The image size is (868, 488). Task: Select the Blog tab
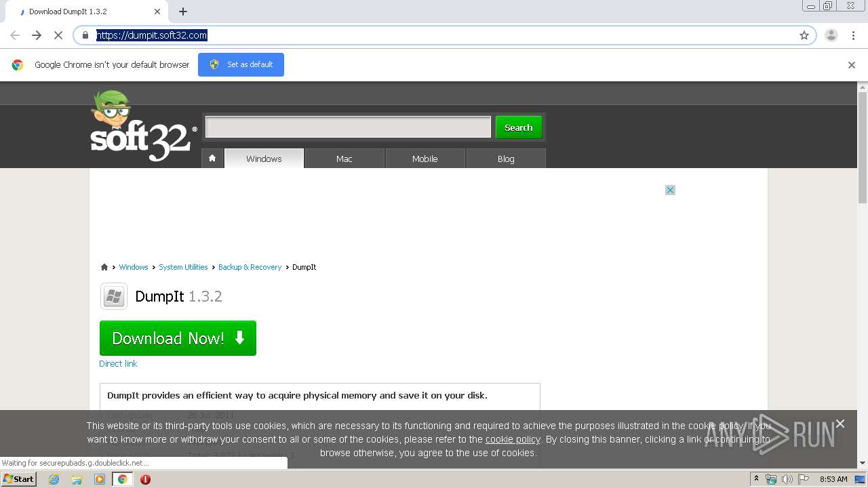pyautogui.click(x=506, y=159)
